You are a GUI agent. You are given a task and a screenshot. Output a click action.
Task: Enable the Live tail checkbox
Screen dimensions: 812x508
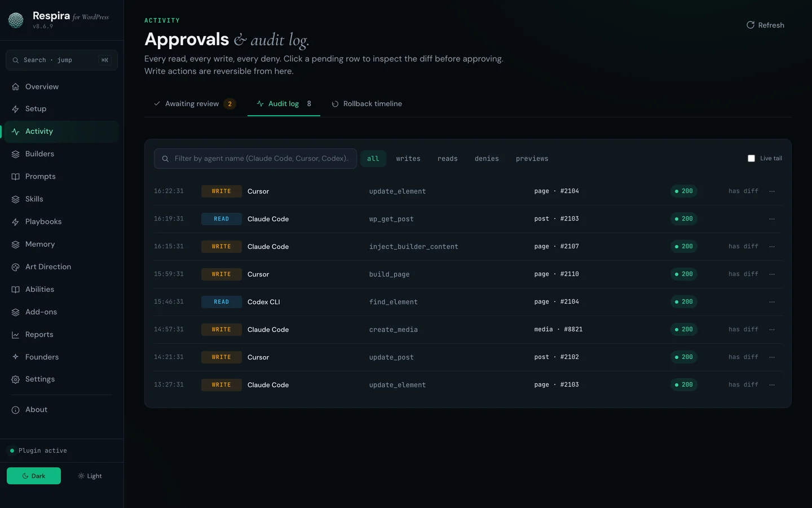(751, 159)
